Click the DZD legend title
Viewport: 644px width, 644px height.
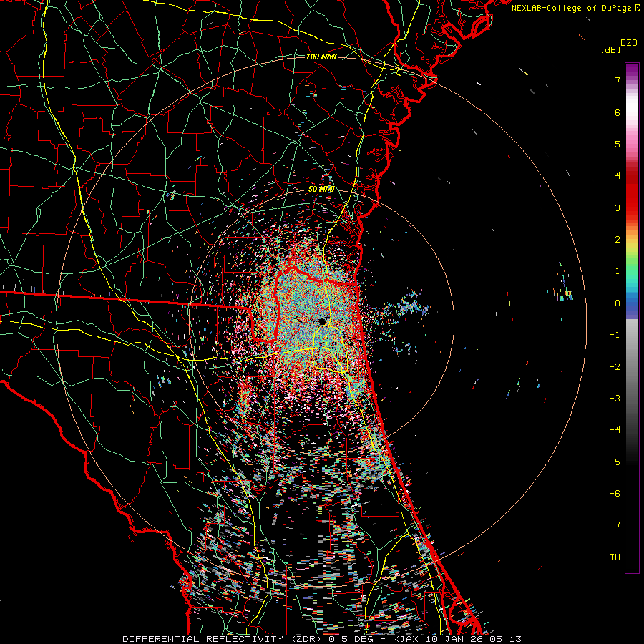(629, 43)
